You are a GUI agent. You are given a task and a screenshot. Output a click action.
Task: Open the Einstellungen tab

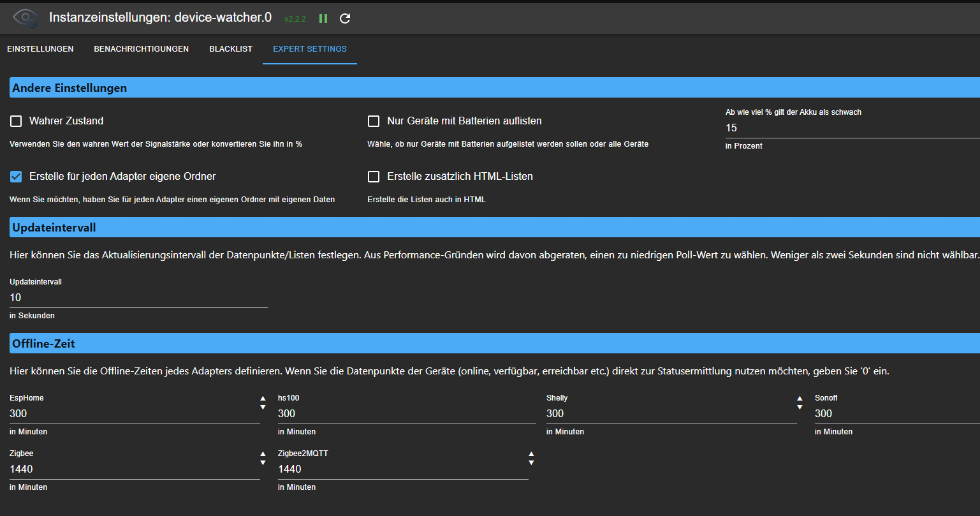tap(40, 49)
